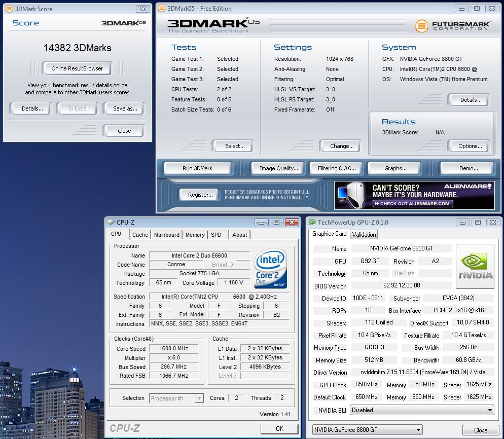Switch to Cache tab in CPU-Z

[140, 235]
